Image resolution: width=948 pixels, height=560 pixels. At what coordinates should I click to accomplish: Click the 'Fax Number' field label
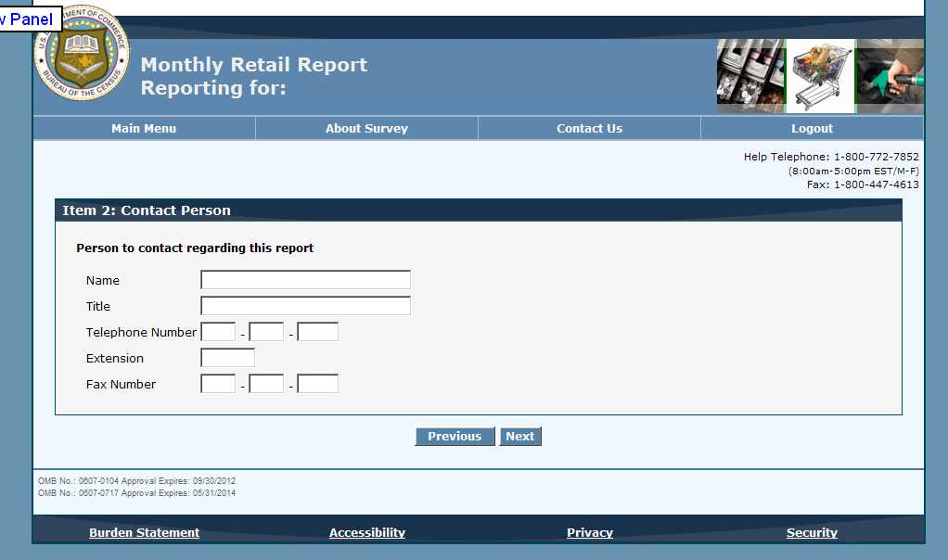pyautogui.click(x=121, y=384)
